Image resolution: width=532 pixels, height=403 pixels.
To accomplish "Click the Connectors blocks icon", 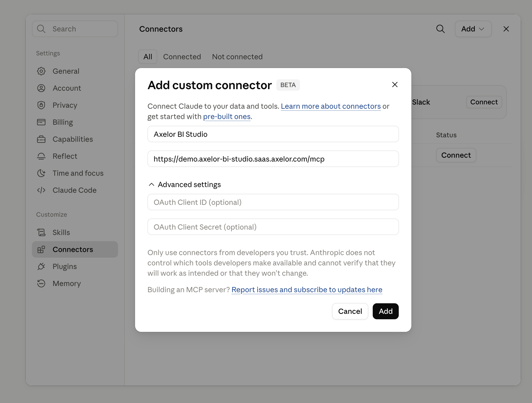I will [41, 249].
